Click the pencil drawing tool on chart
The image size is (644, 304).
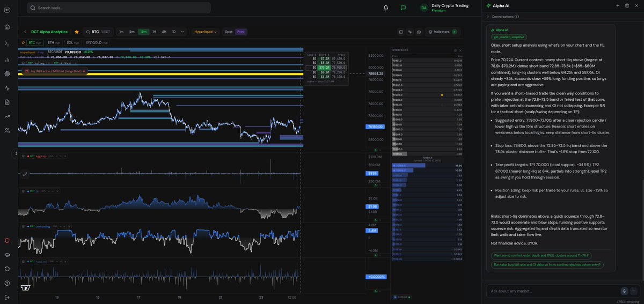pos(25,174)
